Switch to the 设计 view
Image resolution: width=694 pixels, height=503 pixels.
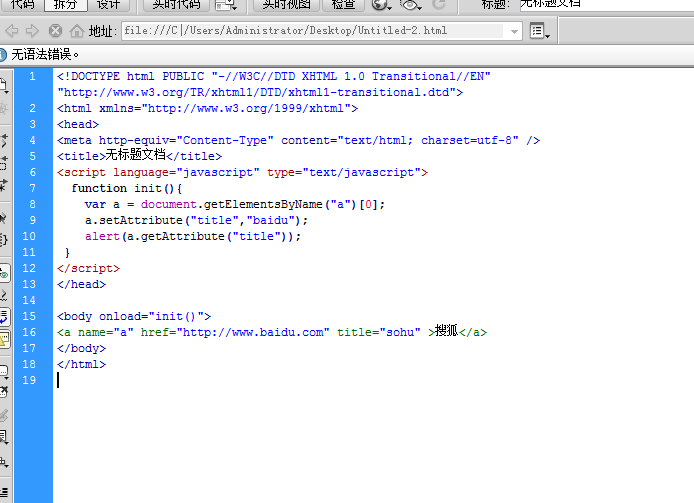108,4
